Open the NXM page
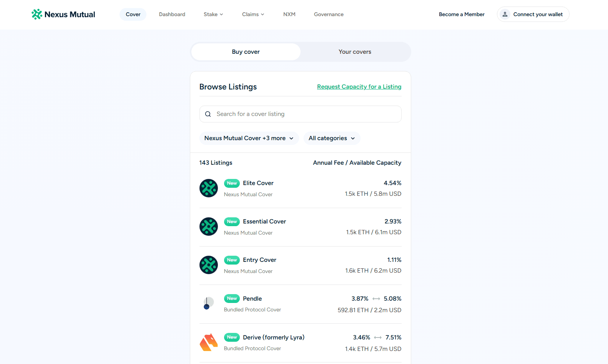 tap(289, 14)
